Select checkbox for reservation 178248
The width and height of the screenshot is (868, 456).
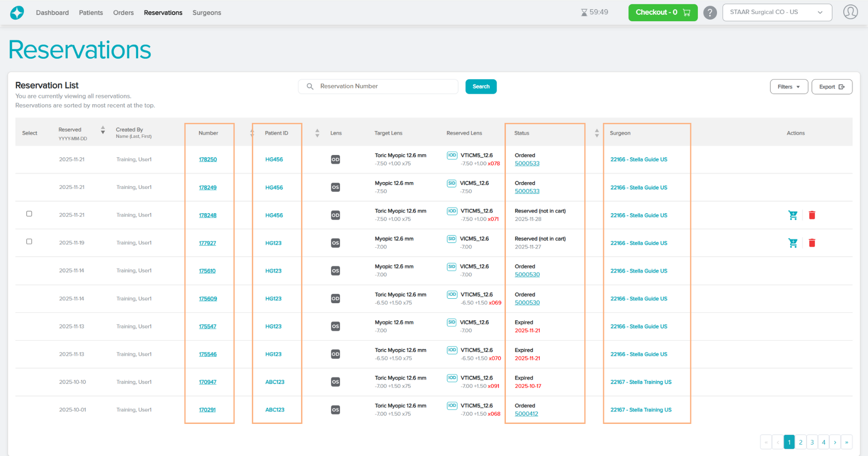tap(29, 214)
